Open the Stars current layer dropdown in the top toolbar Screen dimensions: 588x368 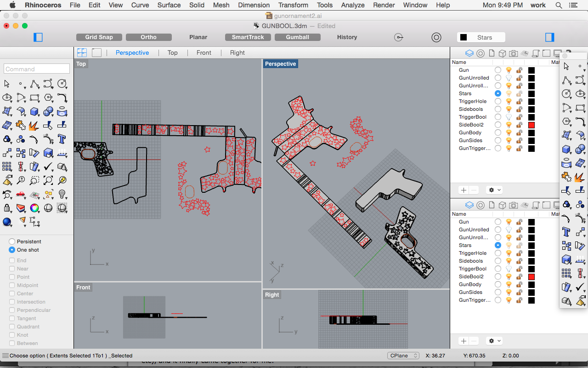[x=481, y=37]
